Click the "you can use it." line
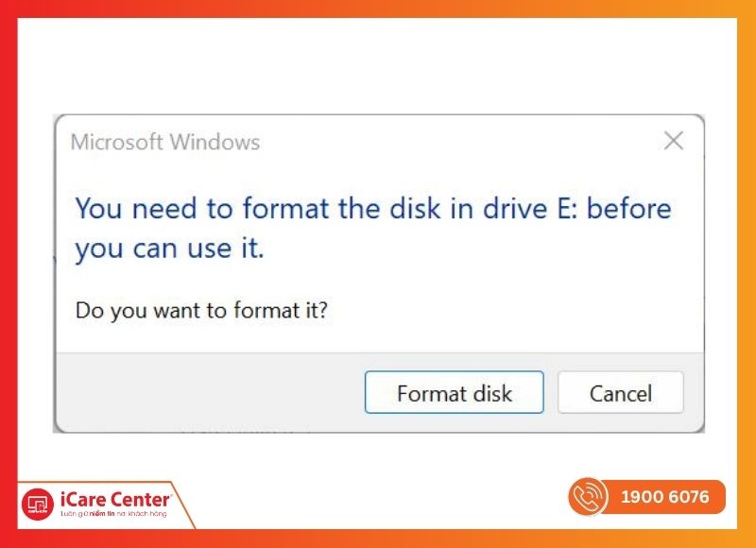This screenshot has height=548, width=756. tap(169, 249)
